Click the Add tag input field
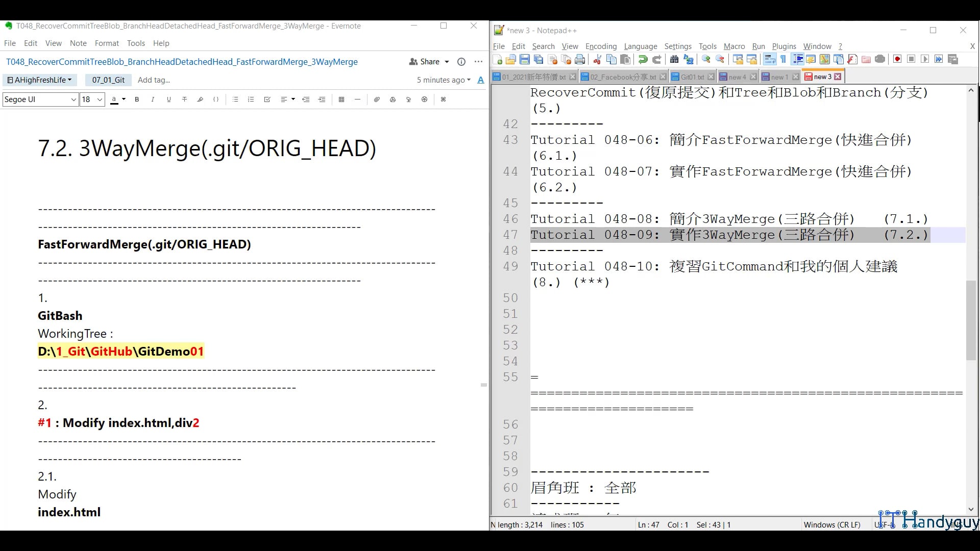 [154, 80]
